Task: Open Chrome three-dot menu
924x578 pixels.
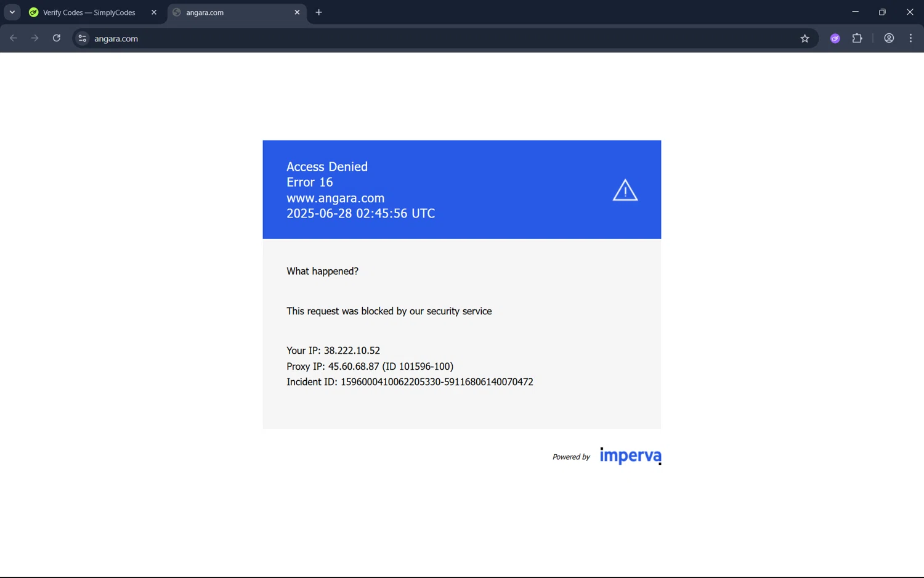Action: (910, 38)
